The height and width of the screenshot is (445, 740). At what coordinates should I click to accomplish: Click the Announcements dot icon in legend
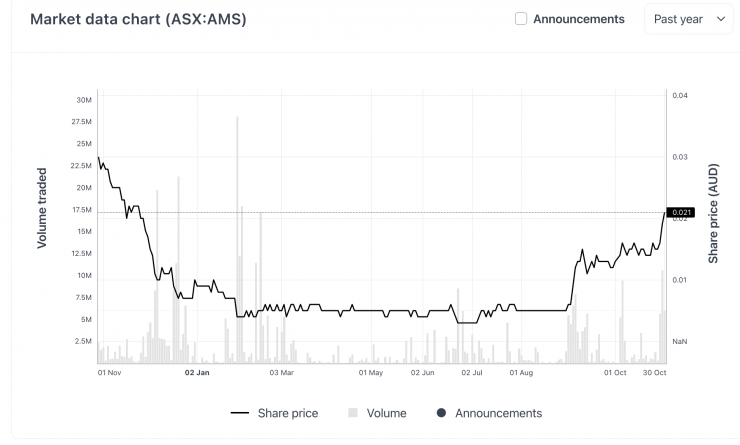(x=441, y=413)
